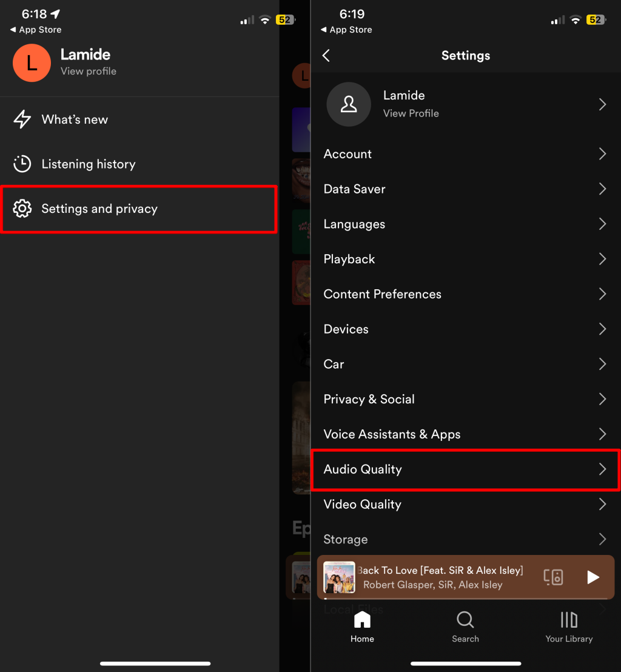
Task: Open Settings and privacy entry
Action: pyautogui.click(x=139, y=209)
